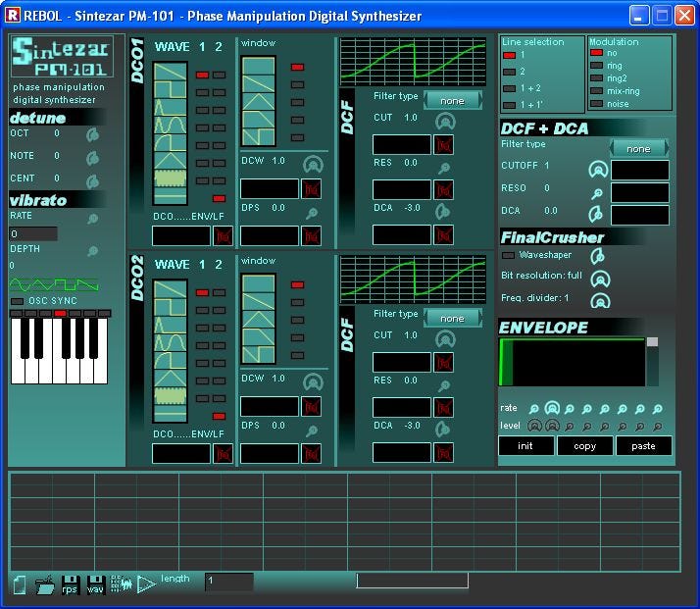Click the Bit resolution knob
The image size is (700, 609).
[600, 279]
